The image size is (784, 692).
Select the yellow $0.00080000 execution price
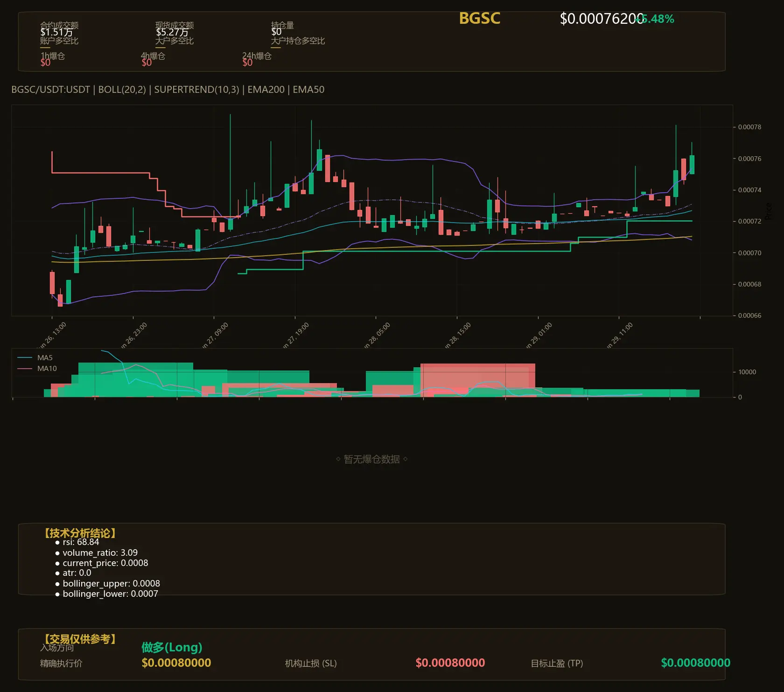(x=176, y=663)
